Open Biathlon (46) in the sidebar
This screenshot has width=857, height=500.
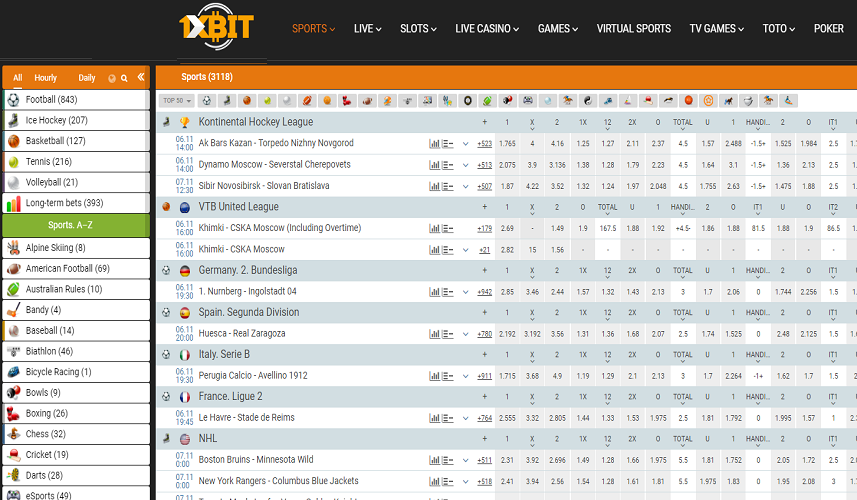(76, 351)
